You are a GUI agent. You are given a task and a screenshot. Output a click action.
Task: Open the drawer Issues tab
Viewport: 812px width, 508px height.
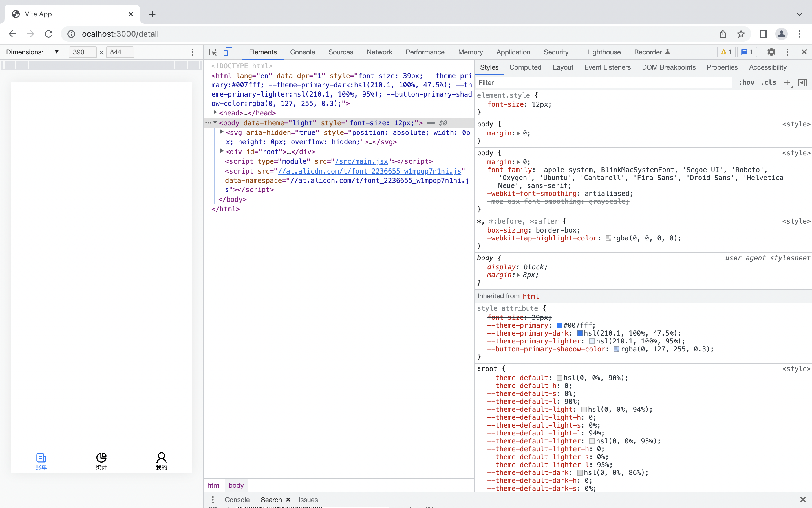[x=308, y=500]
